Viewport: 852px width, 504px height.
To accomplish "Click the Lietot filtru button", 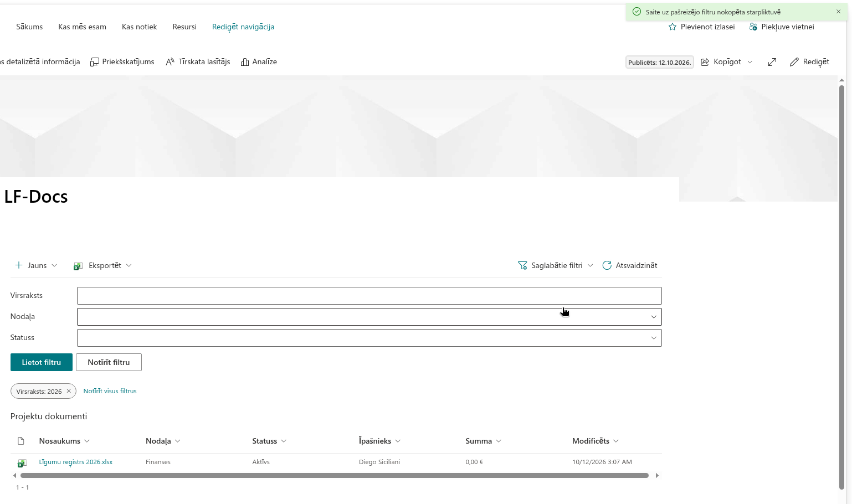I will [x=42, y=362].
